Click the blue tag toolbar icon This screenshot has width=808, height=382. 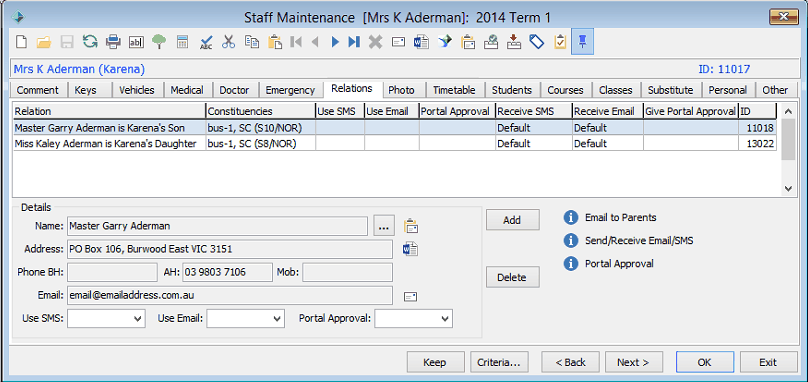tap(537, 42)
